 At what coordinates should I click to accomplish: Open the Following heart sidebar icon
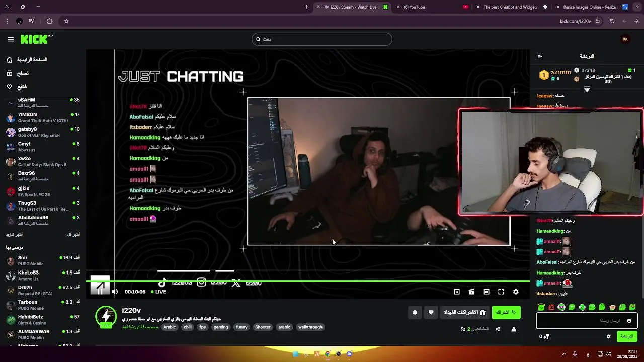click(x=9, y=87)
